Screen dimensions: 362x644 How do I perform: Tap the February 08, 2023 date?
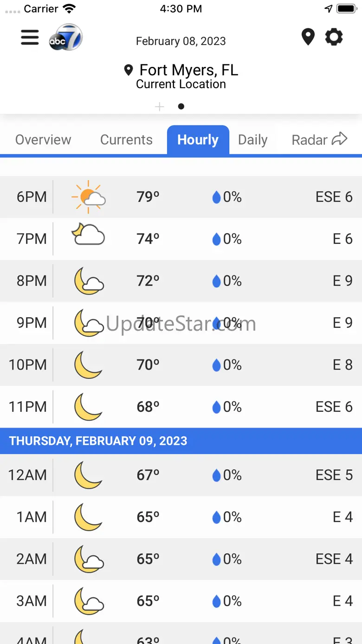tap(181, 41)
